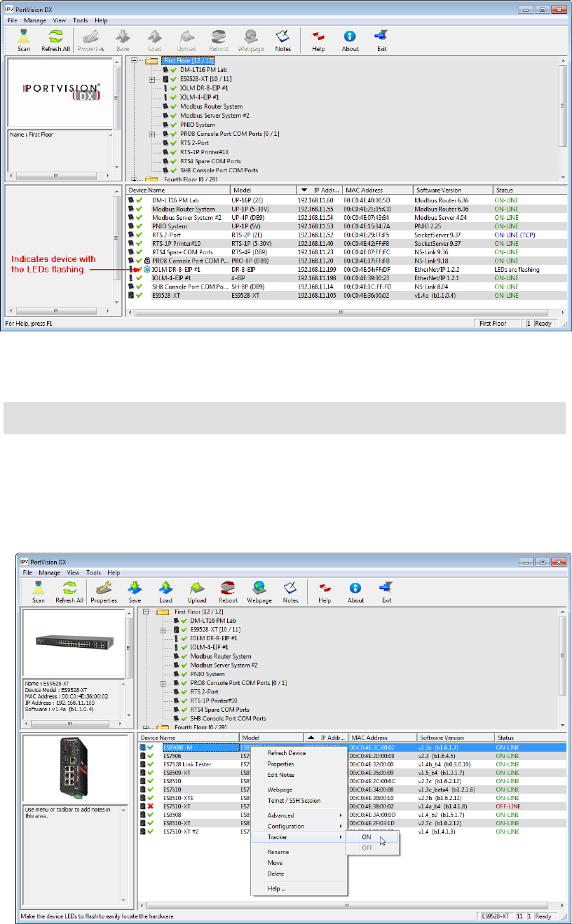Click Help icon in upper window toolbar
Viewport: 572px width, 924px height.
(319, 37)
